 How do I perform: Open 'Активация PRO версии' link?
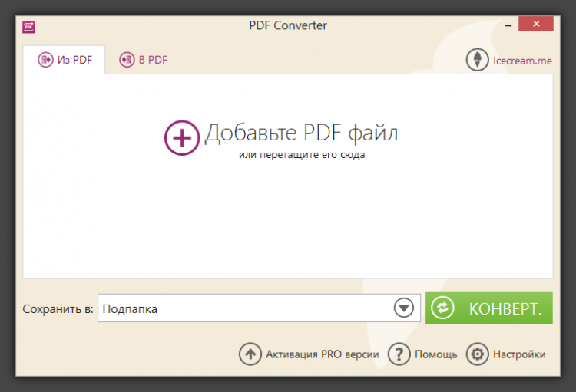(322, 354)
